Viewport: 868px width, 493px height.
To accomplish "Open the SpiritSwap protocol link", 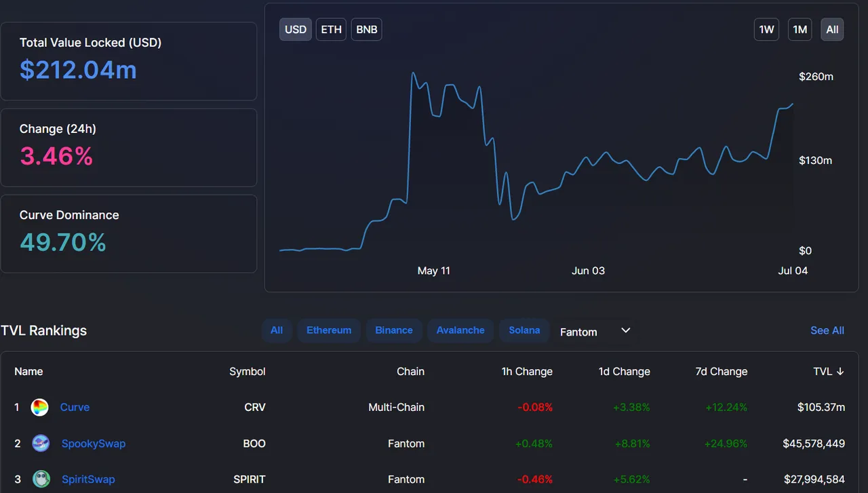I will tap(88, 479).
